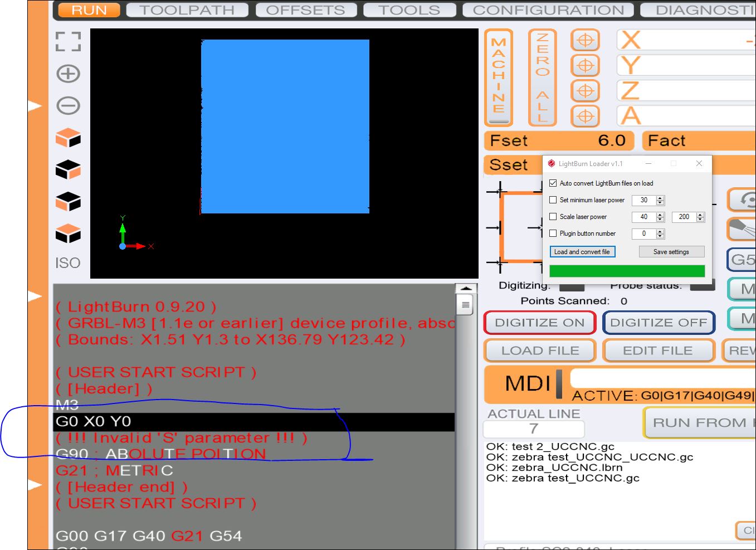Increase Scale laser power 200 spinner

(x=700, y=215)
